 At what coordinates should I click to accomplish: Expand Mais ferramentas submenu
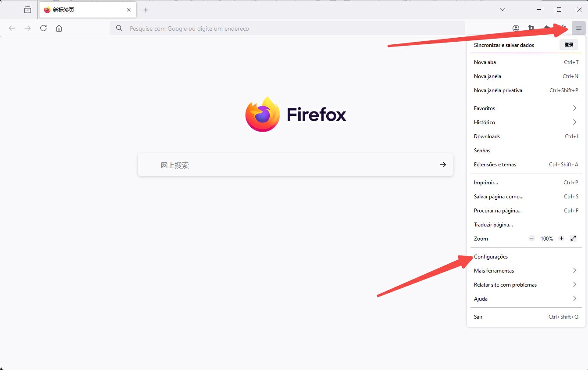(x=526, y=270)
